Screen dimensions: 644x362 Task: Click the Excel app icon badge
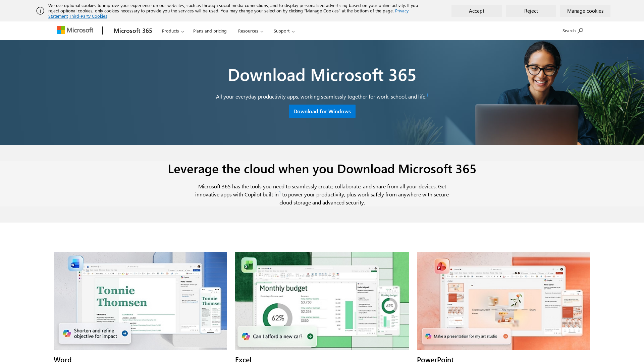coord(249,266)
